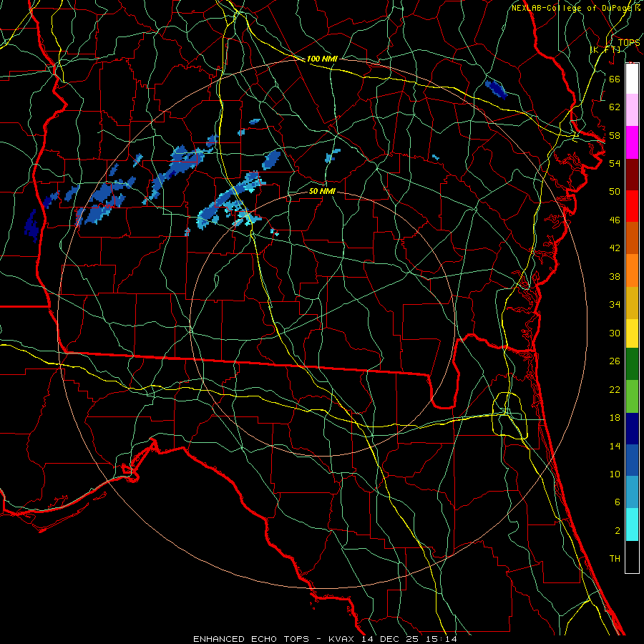Click the "100 NMI" range ring label

click(x=322, y=59)
